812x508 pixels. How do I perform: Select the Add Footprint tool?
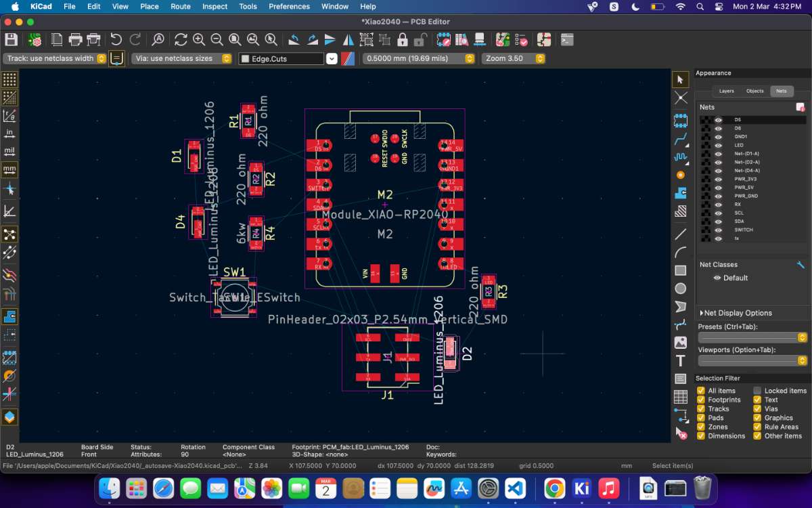click(x=681, y=121)
